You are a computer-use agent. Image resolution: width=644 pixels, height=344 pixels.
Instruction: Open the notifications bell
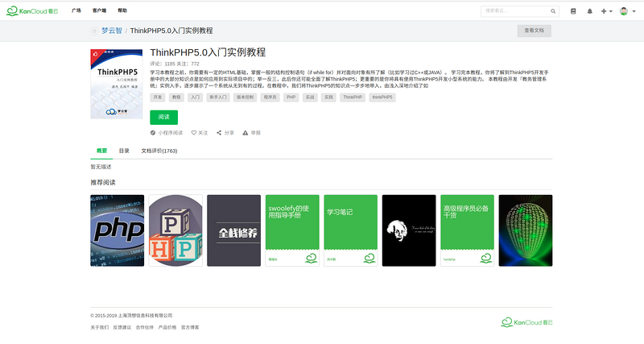coord(590,11)
